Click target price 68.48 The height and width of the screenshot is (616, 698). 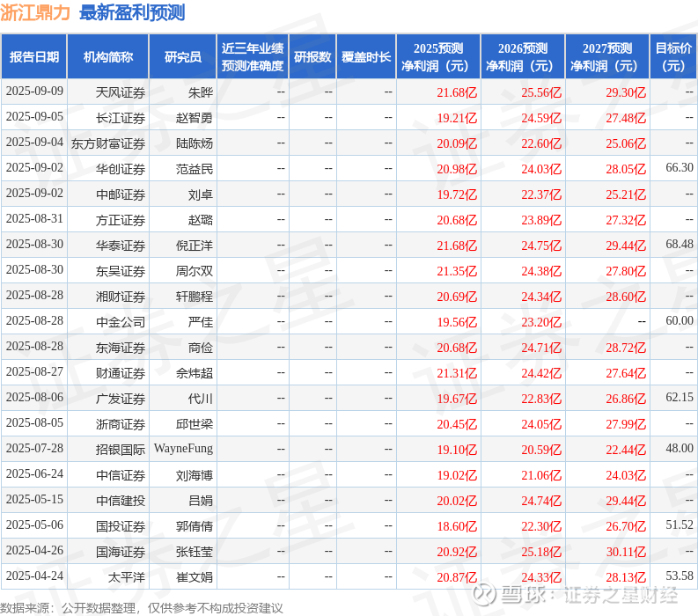click(680, 244)
